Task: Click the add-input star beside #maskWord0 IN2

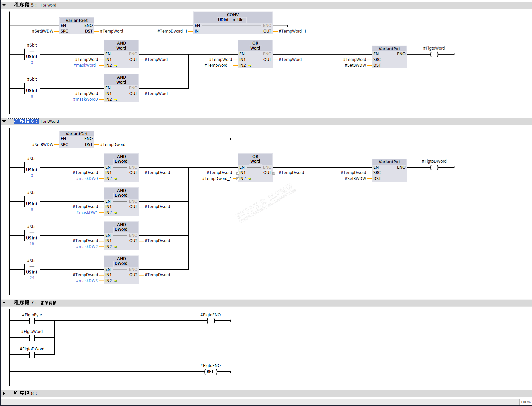Action: pos(116,99)
